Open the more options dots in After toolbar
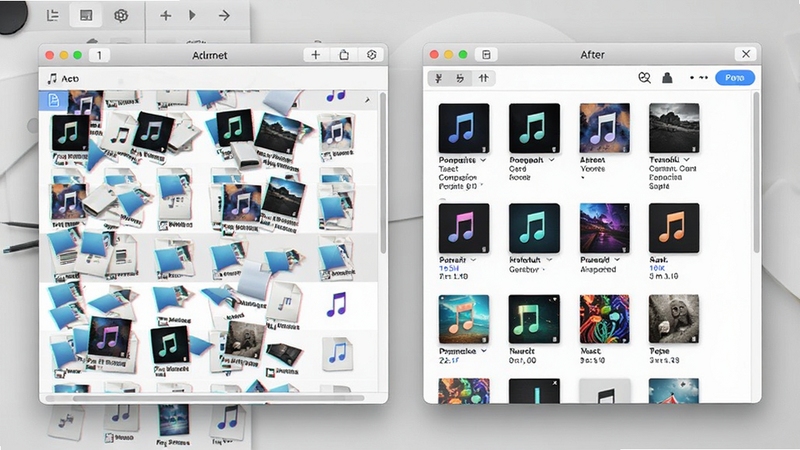Screen dimensions: 800x450 [698, 78]
